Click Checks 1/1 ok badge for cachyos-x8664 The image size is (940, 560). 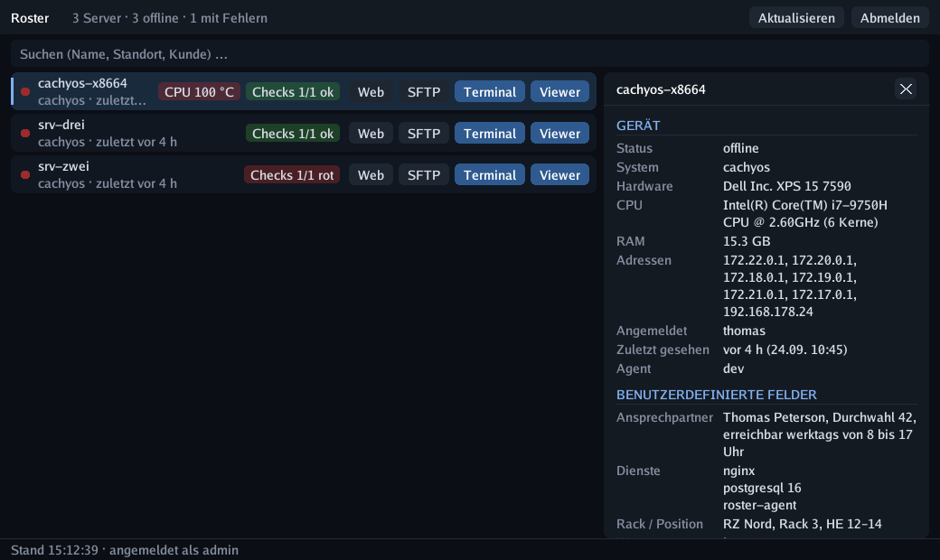pos(293,91)
